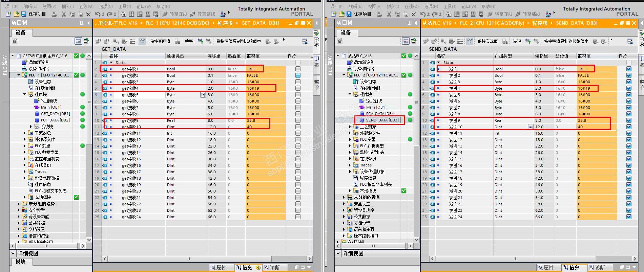Click 将快照值复制到起始值中 in SEND_DATA toolbar
Viewport: 644px width, 272px height.
[566, 41]
